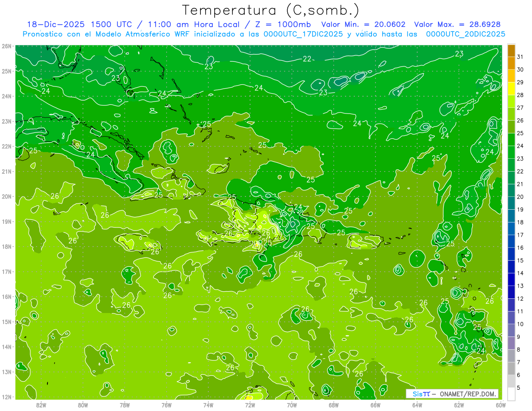
Task: Click the color scale value 15
Action: coord(520,260)
